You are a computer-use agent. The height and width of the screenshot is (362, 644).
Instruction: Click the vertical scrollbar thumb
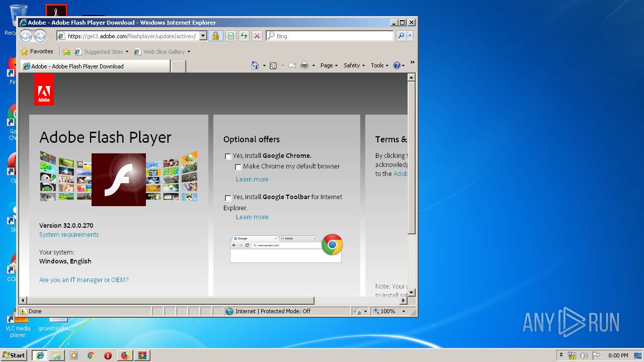point(411,159)
